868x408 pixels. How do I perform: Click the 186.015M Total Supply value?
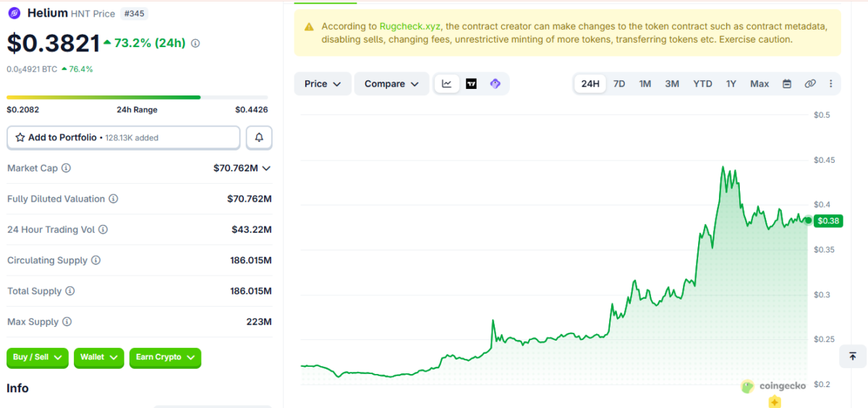pyautogui.click(x=251, y=291)
